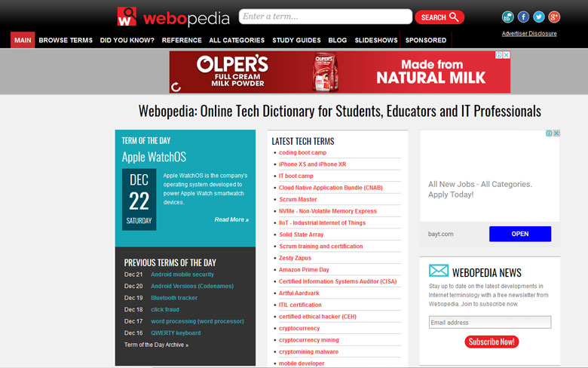Open the 'mobile developer' term
The width and height of the screenshot is (588, 368).
point(302,363)
